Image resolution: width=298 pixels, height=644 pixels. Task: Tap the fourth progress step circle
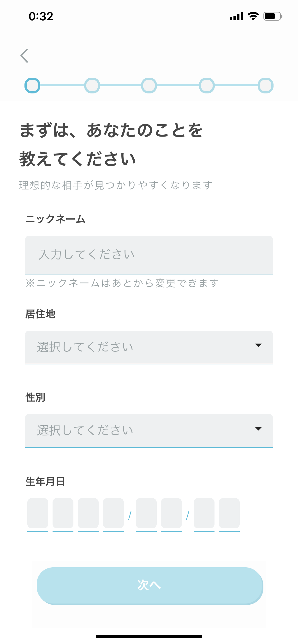[206, 86]
